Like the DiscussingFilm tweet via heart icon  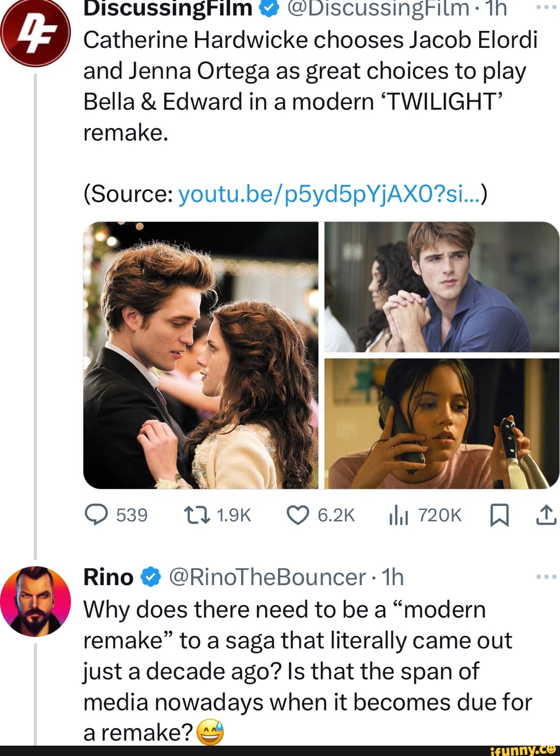point(298,515)
